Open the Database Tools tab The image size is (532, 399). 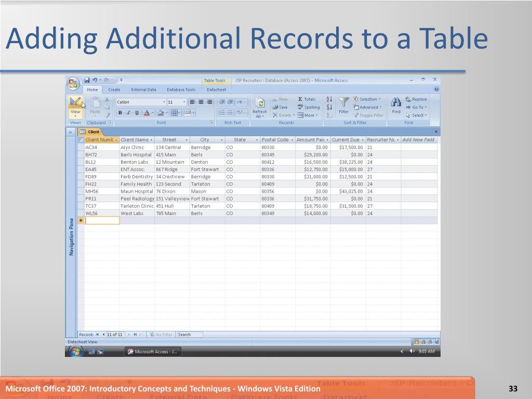(181, 89)
